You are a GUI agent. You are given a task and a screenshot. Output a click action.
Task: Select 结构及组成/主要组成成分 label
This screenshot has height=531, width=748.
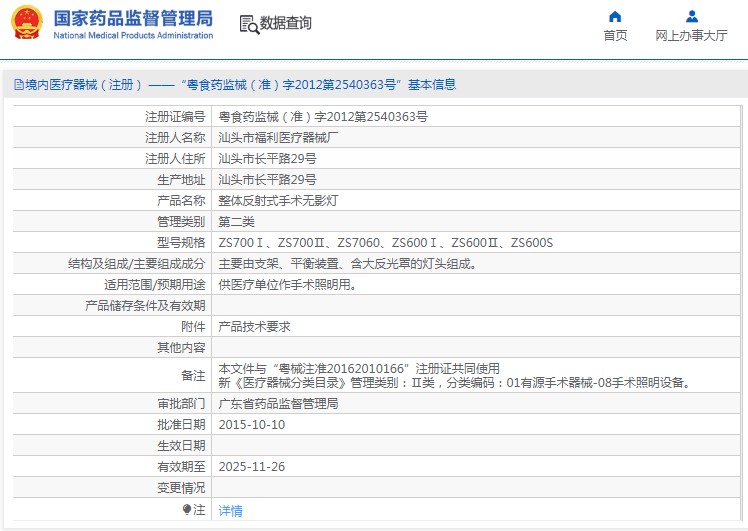coord(136,264)
